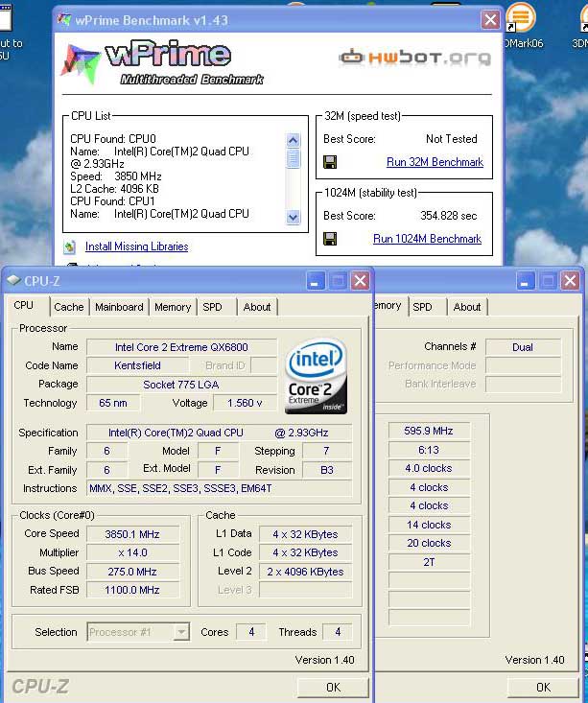The height and width of the screenshot is (703, 588).
Task: Open the Memory tab in front CPU-Z window
Action: pyautogui.click(x=173, y=307)
